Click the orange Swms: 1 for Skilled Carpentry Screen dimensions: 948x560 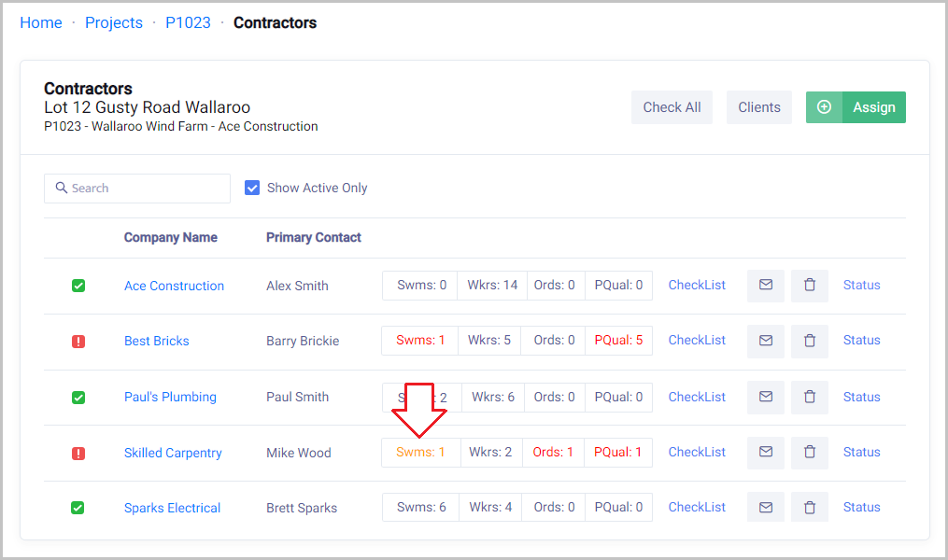420,453
